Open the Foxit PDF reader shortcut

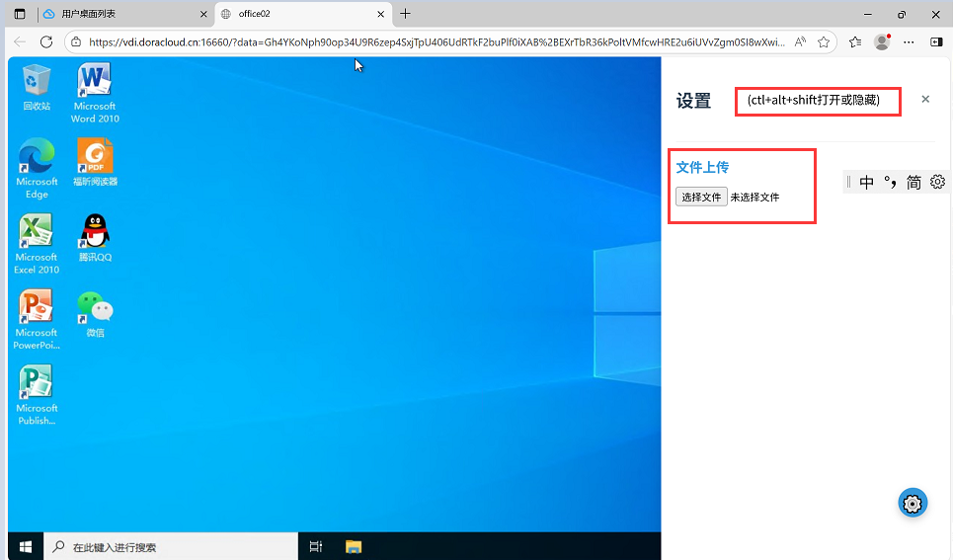coord(95,162)
